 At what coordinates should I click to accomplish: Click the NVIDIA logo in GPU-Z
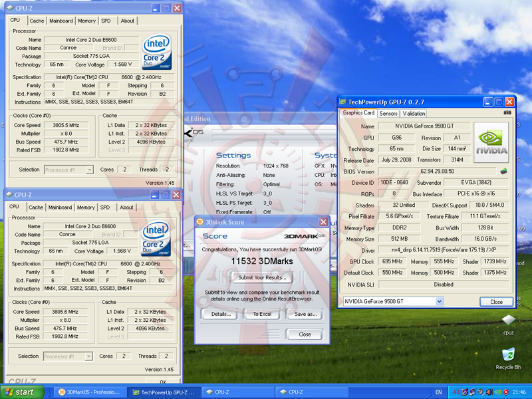(x=491, y=142)
